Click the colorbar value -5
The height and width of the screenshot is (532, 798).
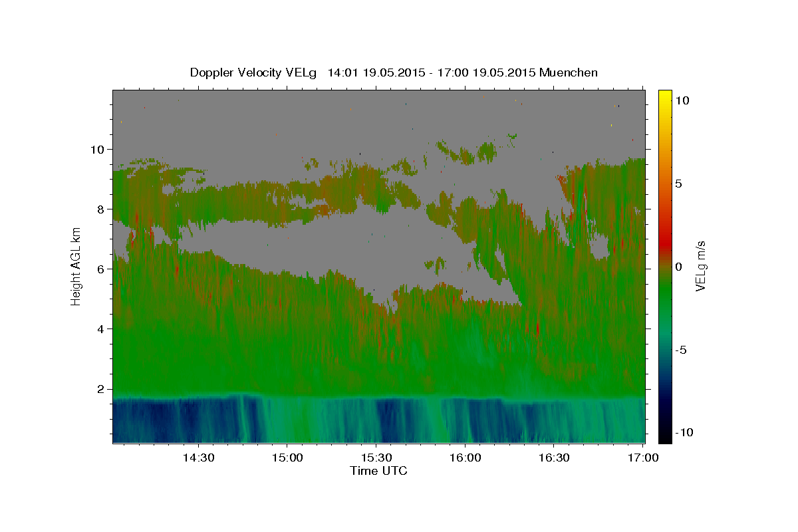tap(680, 350)
